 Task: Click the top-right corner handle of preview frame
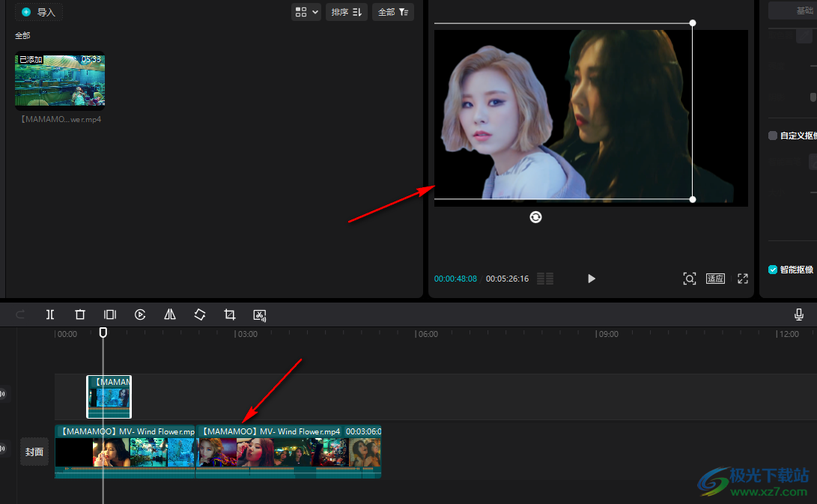[693, 23]
